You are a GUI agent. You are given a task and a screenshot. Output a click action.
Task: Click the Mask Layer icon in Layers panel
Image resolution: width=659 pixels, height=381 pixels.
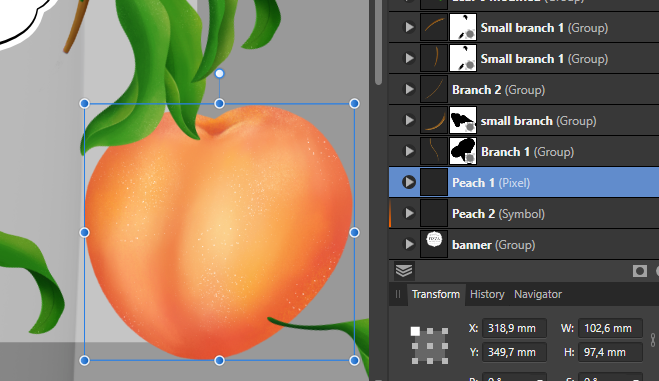pyautogui.click(x=640, y=271)
